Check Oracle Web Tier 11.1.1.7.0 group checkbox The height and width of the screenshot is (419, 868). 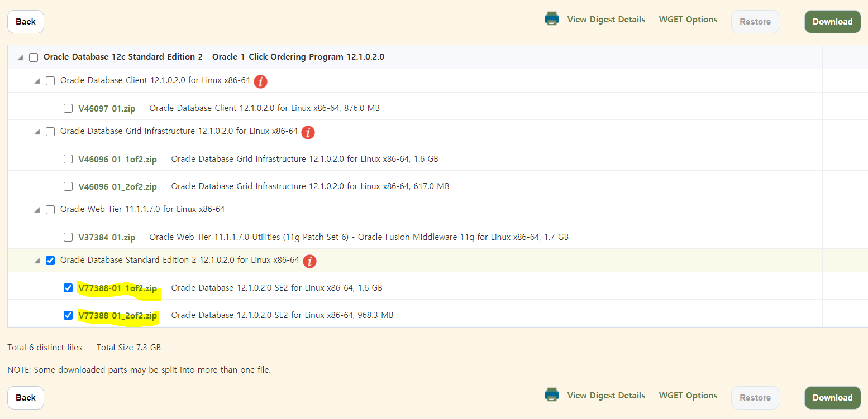coord(50,210)
